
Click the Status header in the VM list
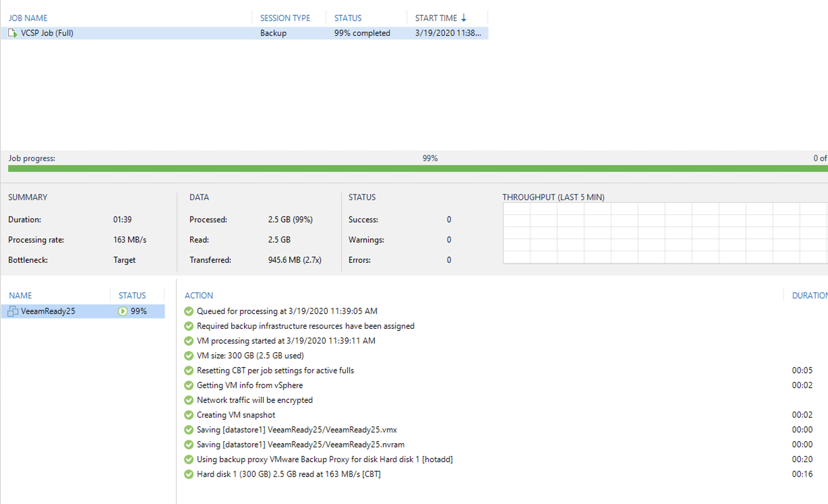[x=132, y=295]
